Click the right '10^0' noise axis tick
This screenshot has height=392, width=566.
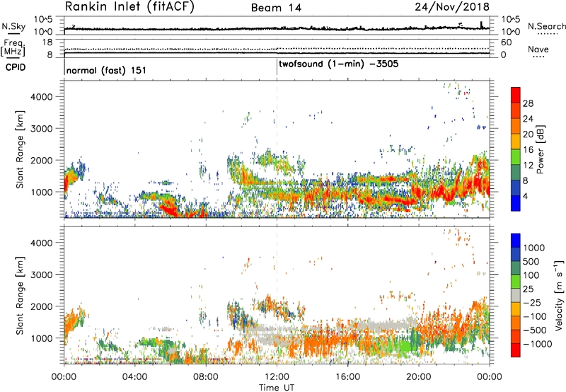click(511, 32)
